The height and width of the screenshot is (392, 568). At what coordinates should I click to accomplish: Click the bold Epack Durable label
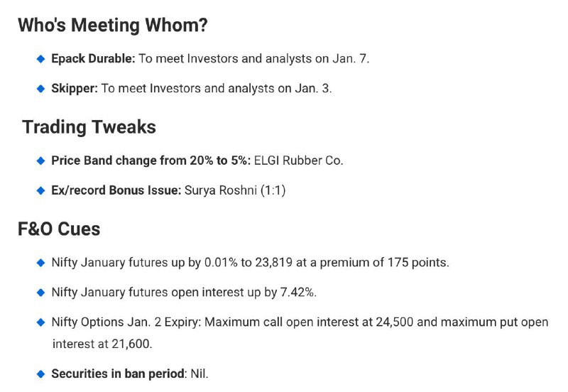point(93,59)
